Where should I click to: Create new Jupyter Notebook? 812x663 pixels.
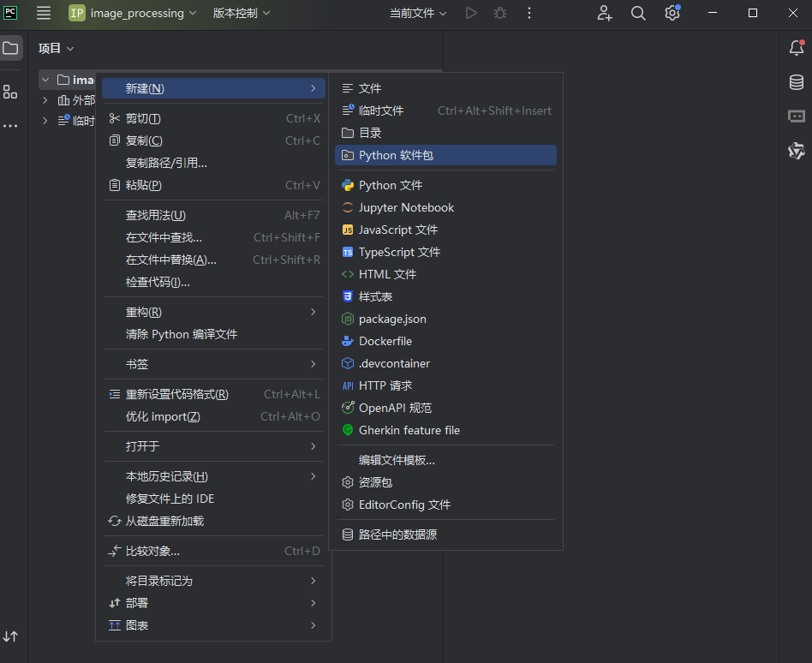point(446,207)
